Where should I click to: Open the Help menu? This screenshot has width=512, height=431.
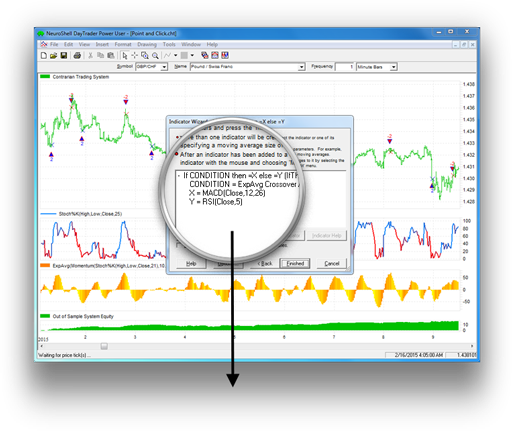click(212, 44)
